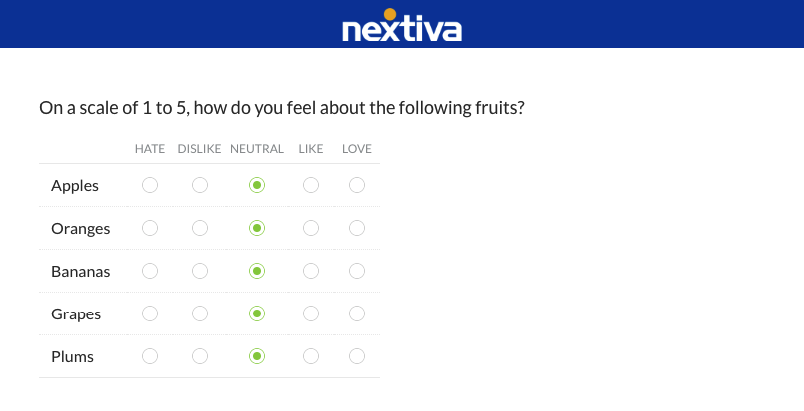The height and width of the screenshot is (411, 804).
Task: Click the Neutral radio for Plums
Action: [x=257, y=356]
